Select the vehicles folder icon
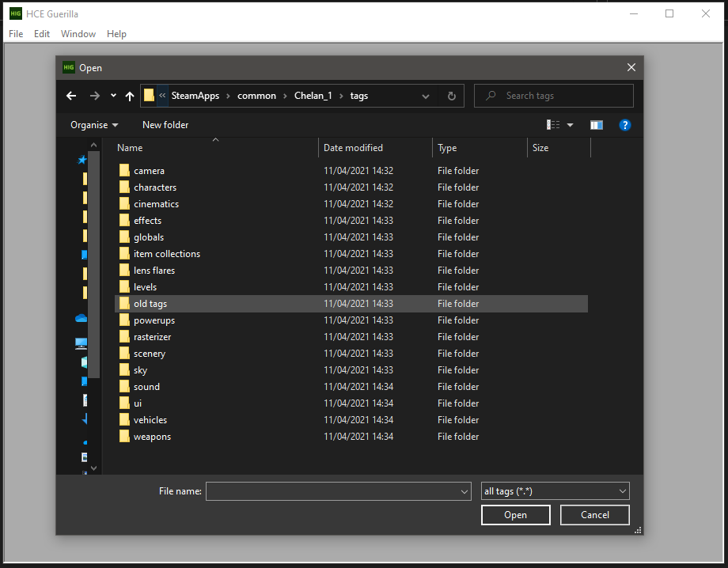The image size is (728, 568). (124, 419)
